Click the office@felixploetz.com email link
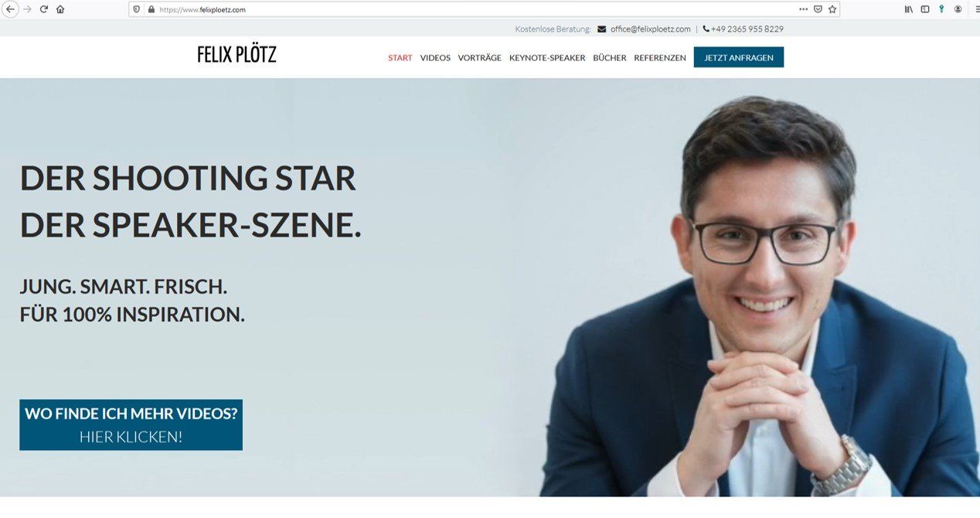This screenshot has height=518, width=980. 650,29
